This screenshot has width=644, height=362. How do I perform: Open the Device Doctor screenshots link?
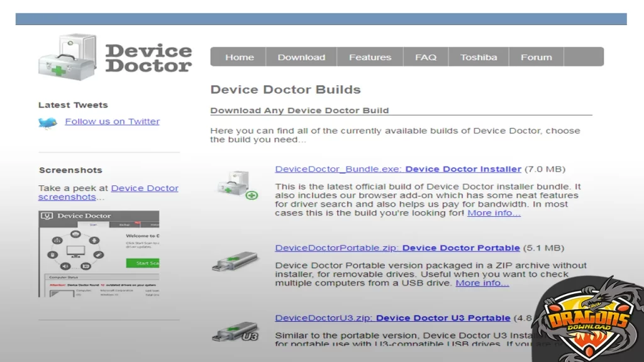click(x=144, y=188)
